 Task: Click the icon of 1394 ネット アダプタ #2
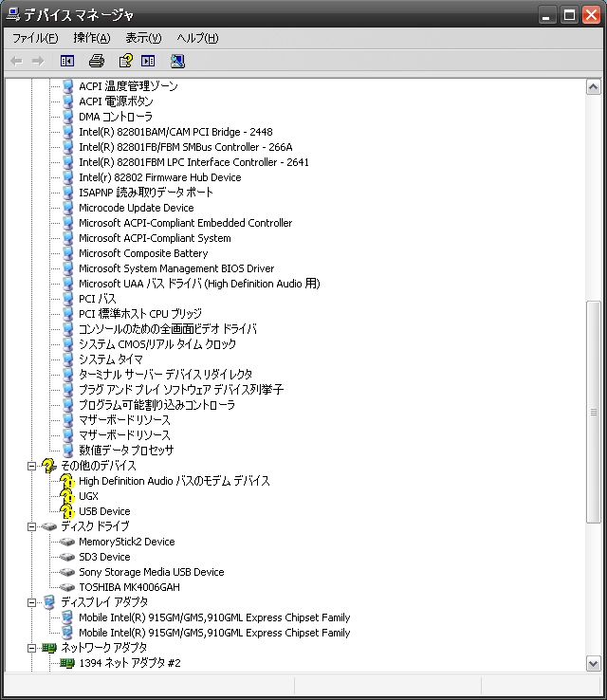point(67,663)
